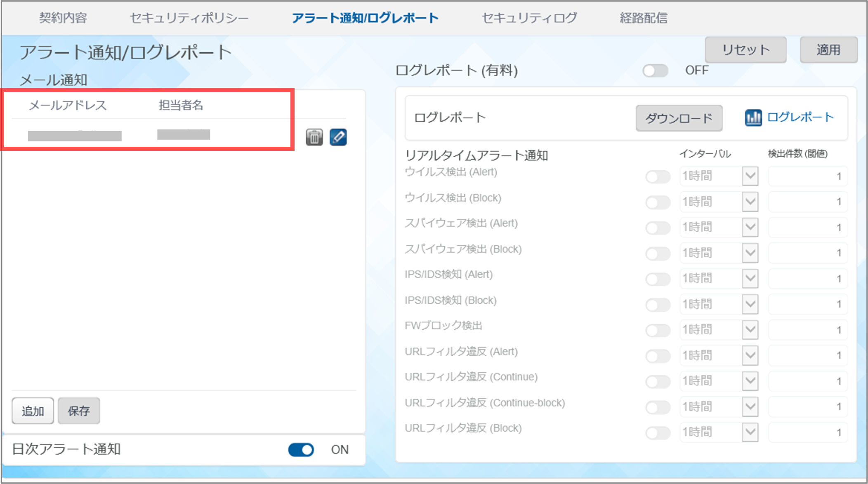868x484 pixels.
Task: Open interval dropdown for URLフィルタ違反 (Block)
Action: tap(750, 432)
